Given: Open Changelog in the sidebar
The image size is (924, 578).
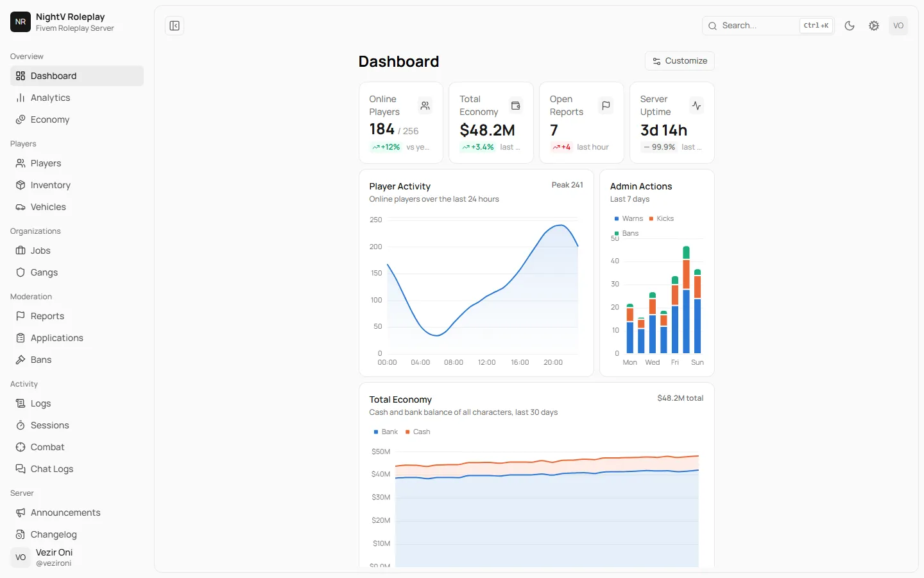Looking at the screenshot, I should tap(77, 534).
